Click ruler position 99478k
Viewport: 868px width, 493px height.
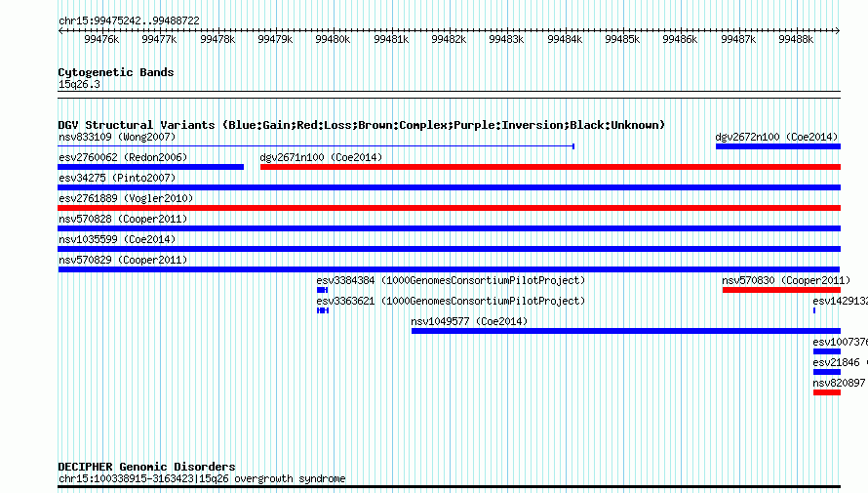[x=217, y=39]
